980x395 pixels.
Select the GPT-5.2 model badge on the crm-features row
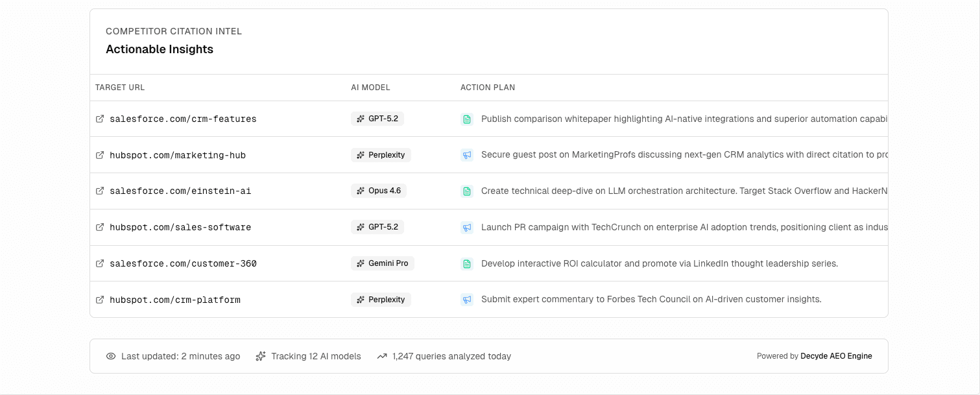[x=377, y=119]
